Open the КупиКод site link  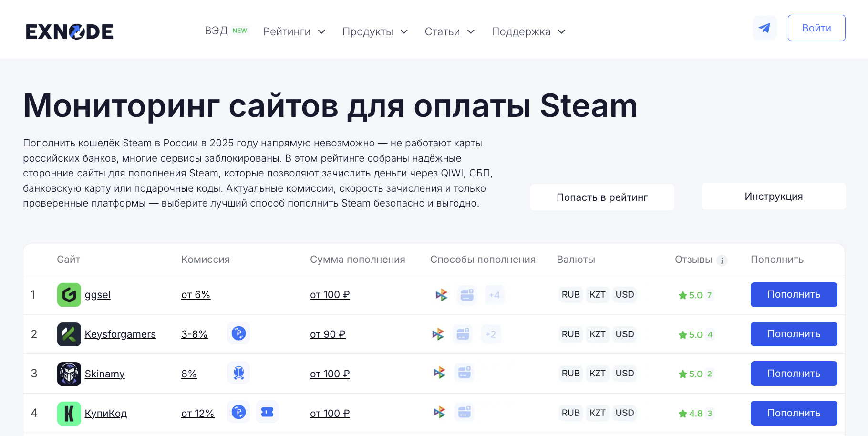[x=106, y=414]
